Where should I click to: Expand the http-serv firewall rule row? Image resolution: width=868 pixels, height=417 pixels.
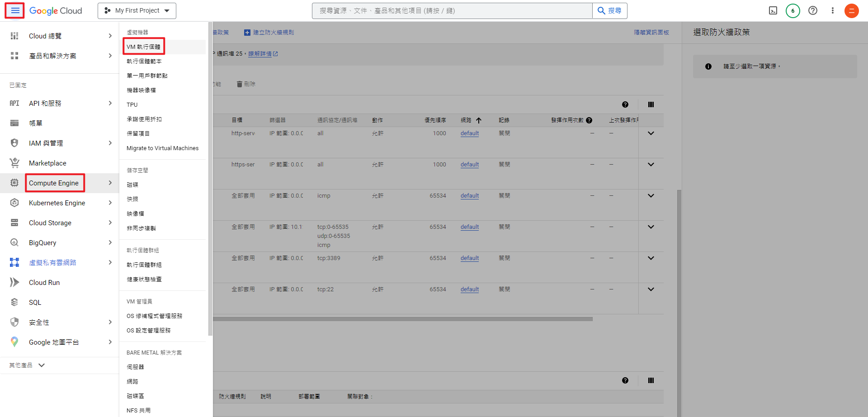click(651, 133)
